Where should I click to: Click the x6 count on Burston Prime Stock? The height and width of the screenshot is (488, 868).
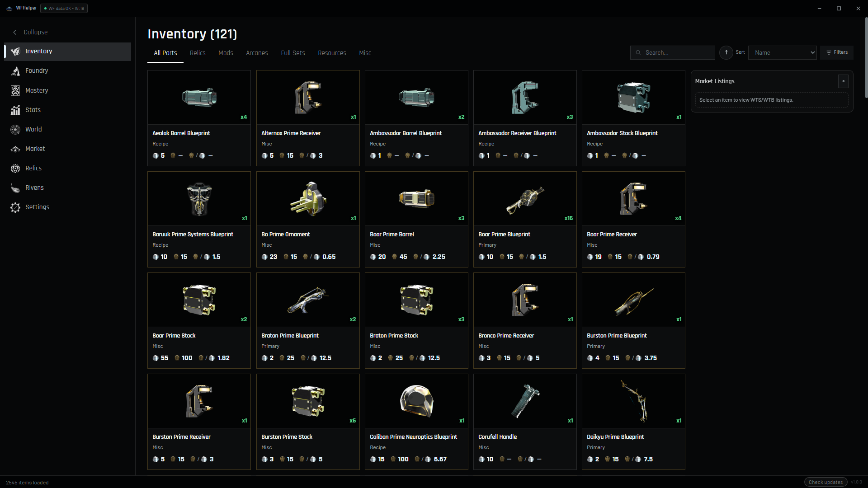click(x=353, y=421)
